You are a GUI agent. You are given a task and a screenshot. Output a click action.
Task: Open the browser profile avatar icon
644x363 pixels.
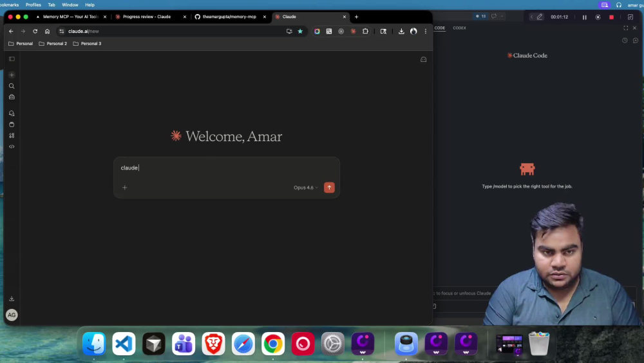[x=413, y=31]
